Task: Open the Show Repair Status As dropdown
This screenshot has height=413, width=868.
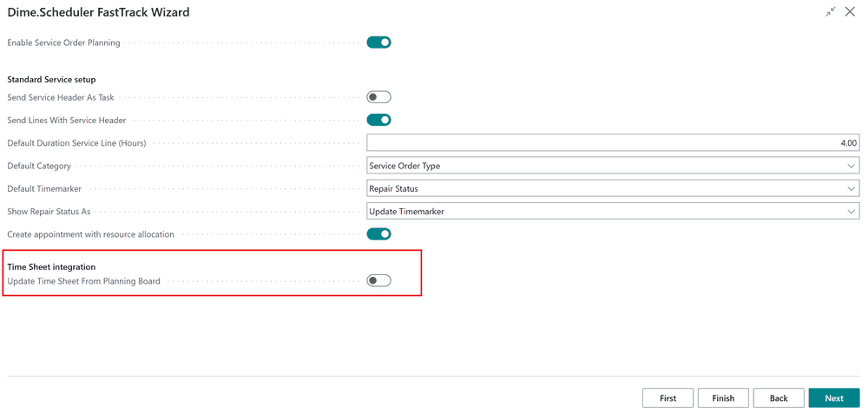Action: point(613,212)
